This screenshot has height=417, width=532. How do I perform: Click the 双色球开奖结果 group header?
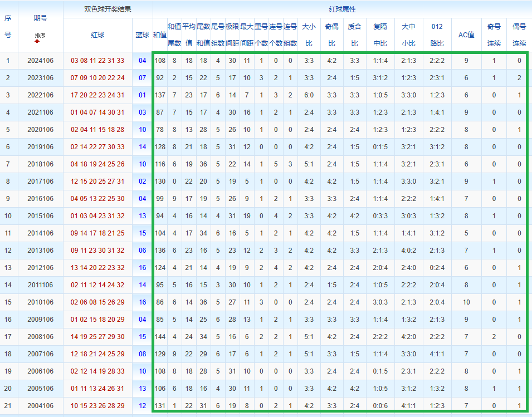coord(108,9)
